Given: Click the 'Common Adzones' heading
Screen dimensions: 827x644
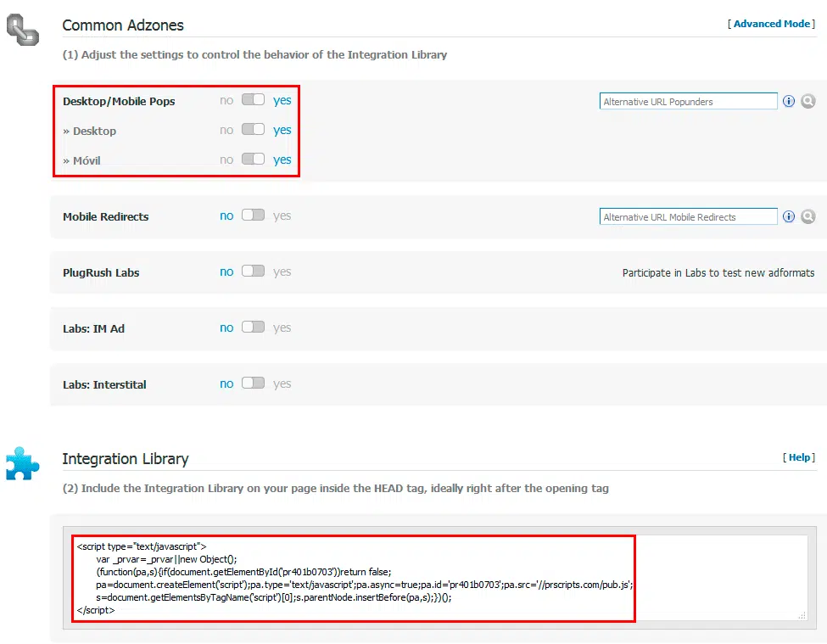Looking at the screenshot, I should coord(123,25).
